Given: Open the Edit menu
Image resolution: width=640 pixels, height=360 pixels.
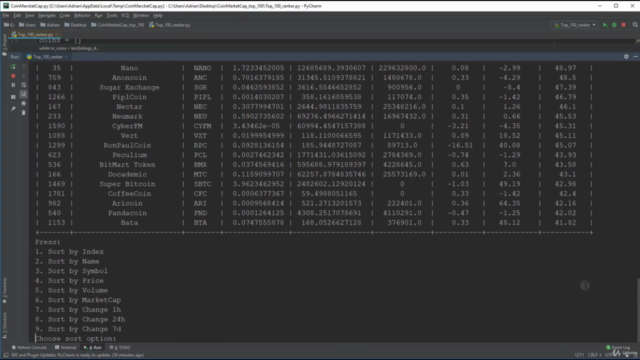Looking at the screenshot, I should pos(17,16).
